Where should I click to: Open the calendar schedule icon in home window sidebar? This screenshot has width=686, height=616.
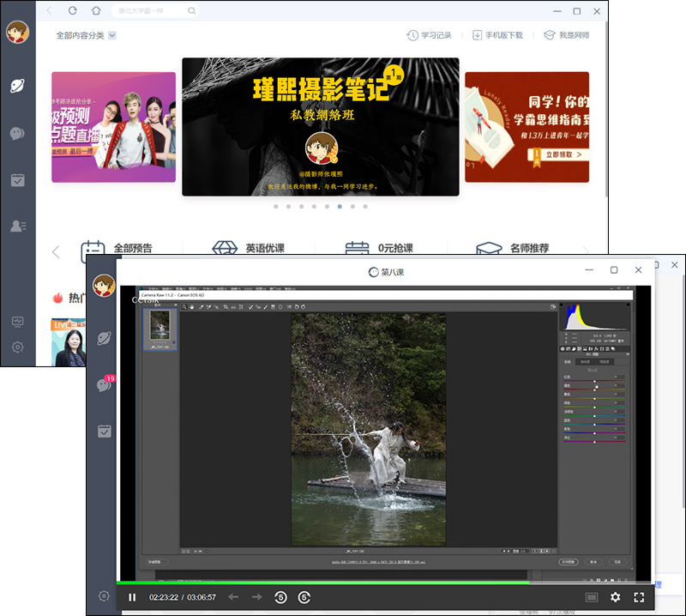pos(17,179)
